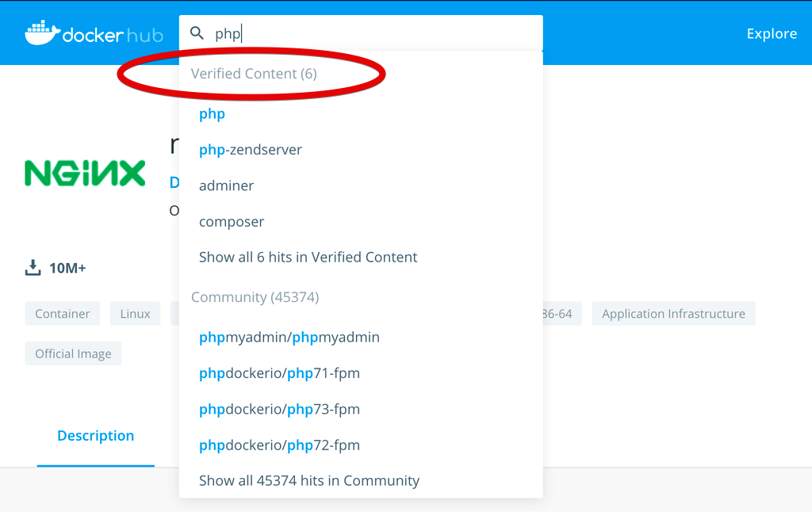Viewport: 812px width, 512px height.
Task: Click the 'Container' filter tag
Action: 62,313
